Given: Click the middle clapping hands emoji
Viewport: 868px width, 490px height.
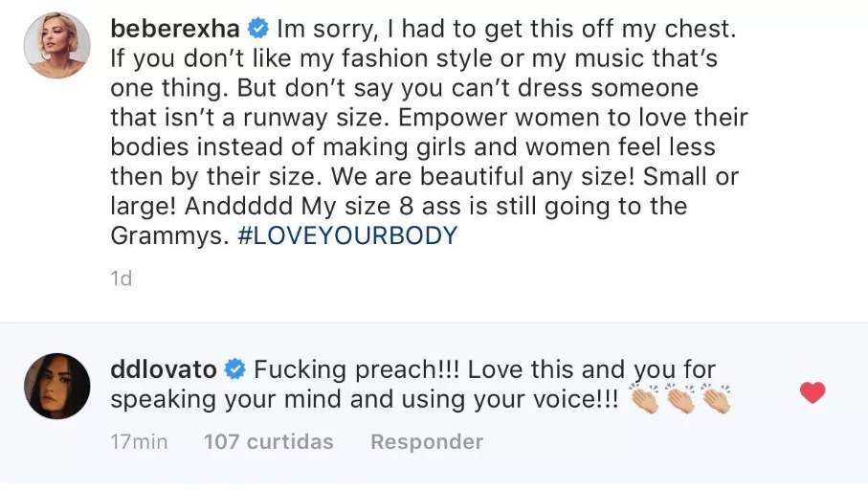Looking at the screenshot, I should point(679,399).
